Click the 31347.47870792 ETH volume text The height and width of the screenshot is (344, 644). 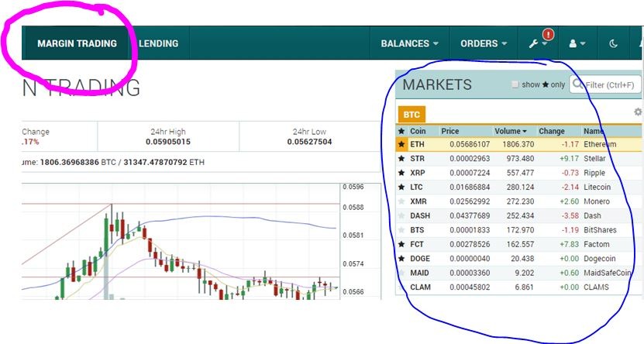pos(164,162)
